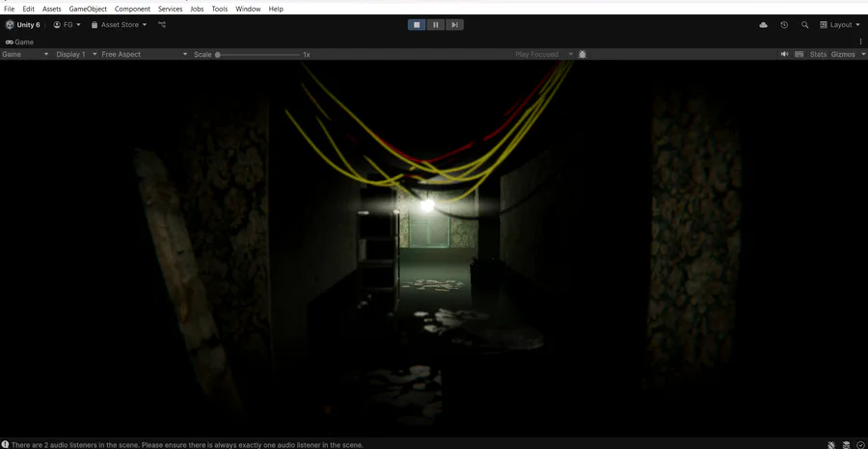Click the audio listeners warning message

tap(187, 444)
